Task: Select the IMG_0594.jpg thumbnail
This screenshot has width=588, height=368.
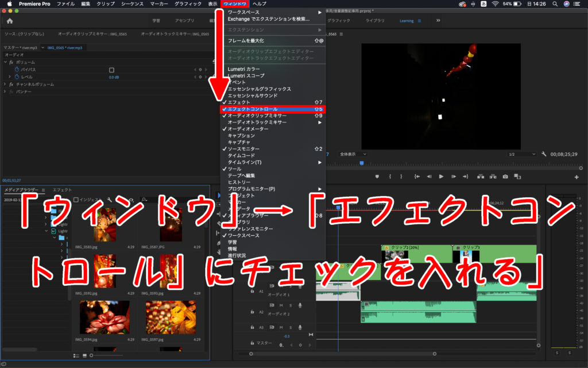Action: 105,317
